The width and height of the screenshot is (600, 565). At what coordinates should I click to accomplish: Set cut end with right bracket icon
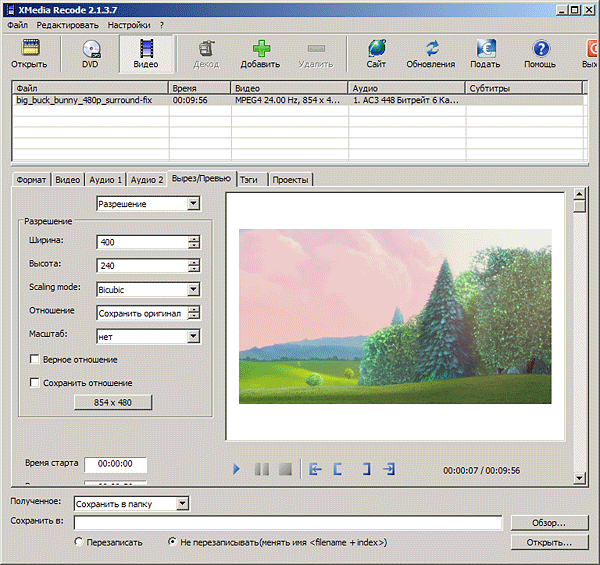coord(366,469)
